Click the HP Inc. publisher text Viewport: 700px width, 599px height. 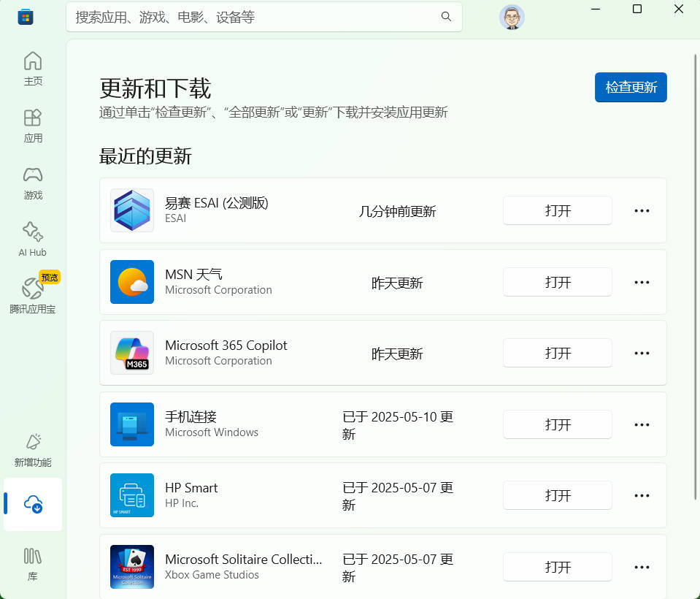[x=182, y=503]
